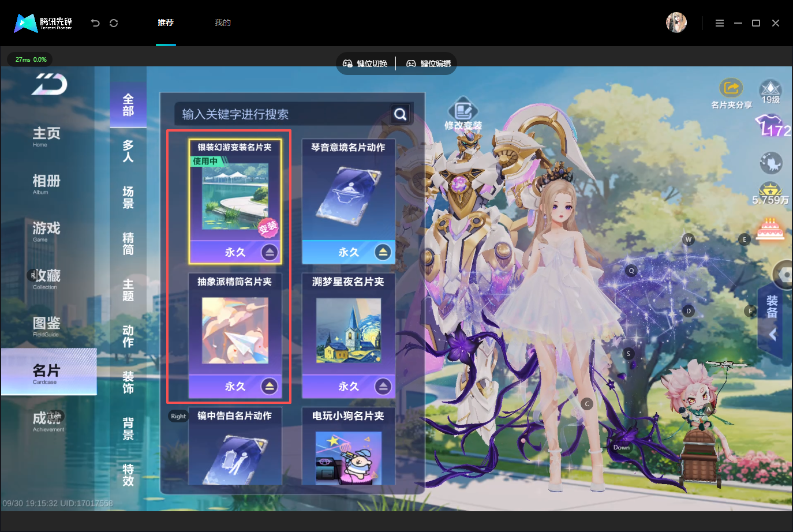Open the birthday cake event icon
793x532 pixels.
coord(770,229)
